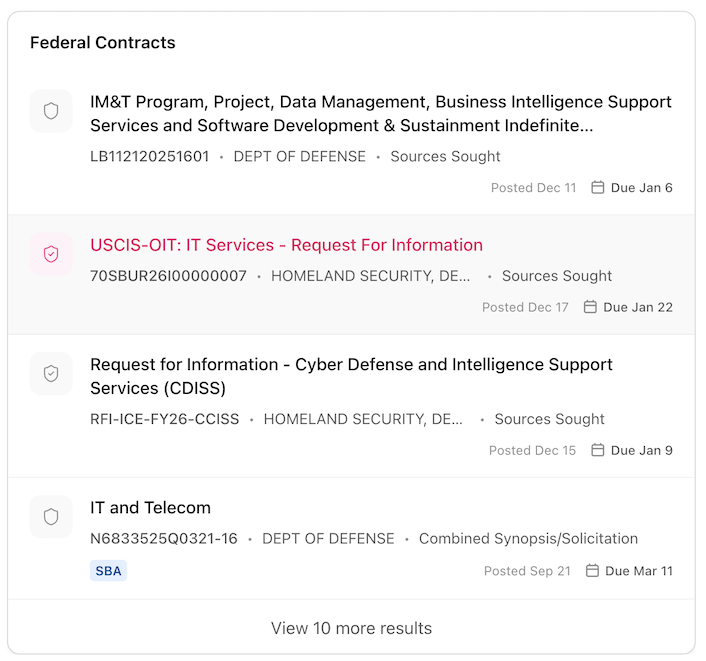Expand list with View 10 more results
This screenshot has height=661, width=706.
coord(351,628)
